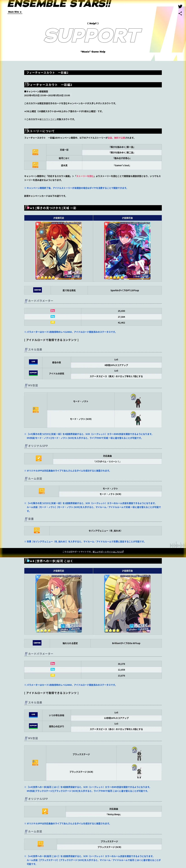
Task: Click the Da parameter badge showing 25,430
Action: (53, 311)
